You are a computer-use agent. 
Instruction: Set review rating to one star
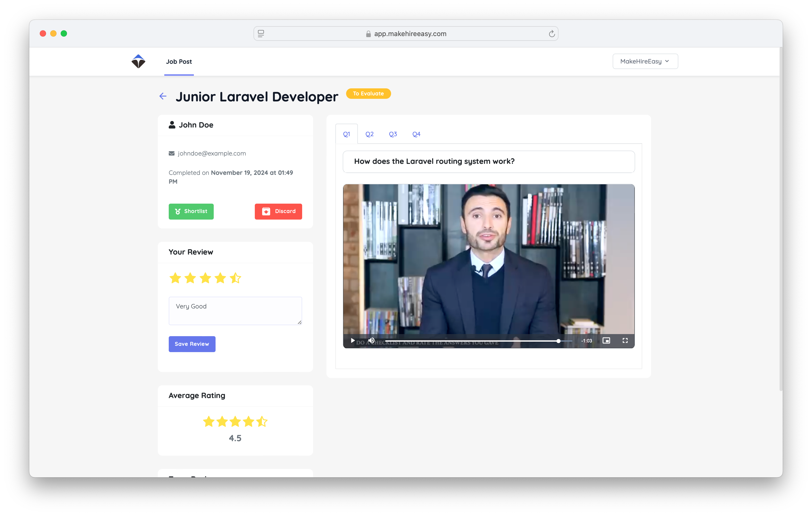tap(175, 278)
